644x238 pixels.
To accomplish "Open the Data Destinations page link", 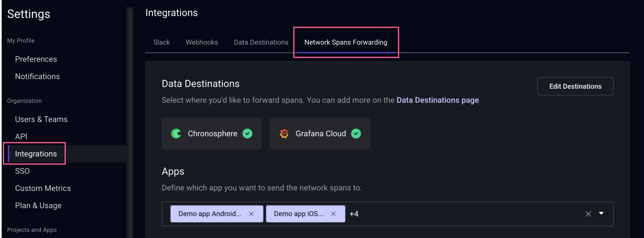I will [x=437, y=100].
